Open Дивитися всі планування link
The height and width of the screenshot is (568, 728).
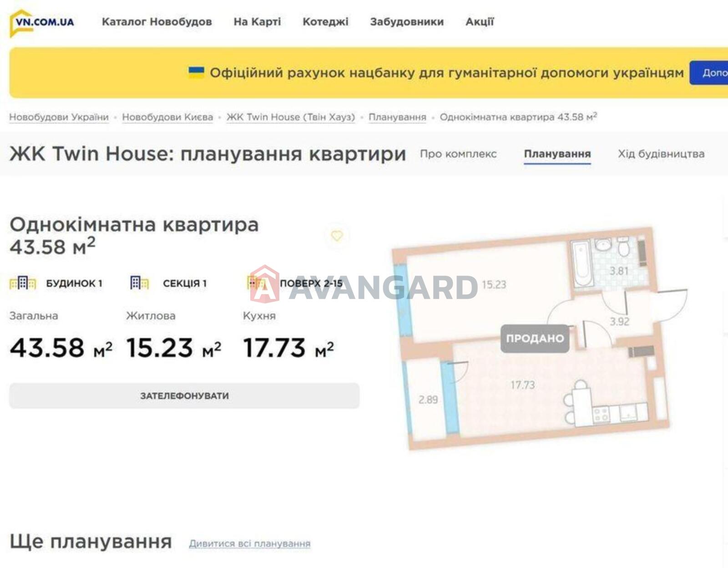click(x=250, y=543)
